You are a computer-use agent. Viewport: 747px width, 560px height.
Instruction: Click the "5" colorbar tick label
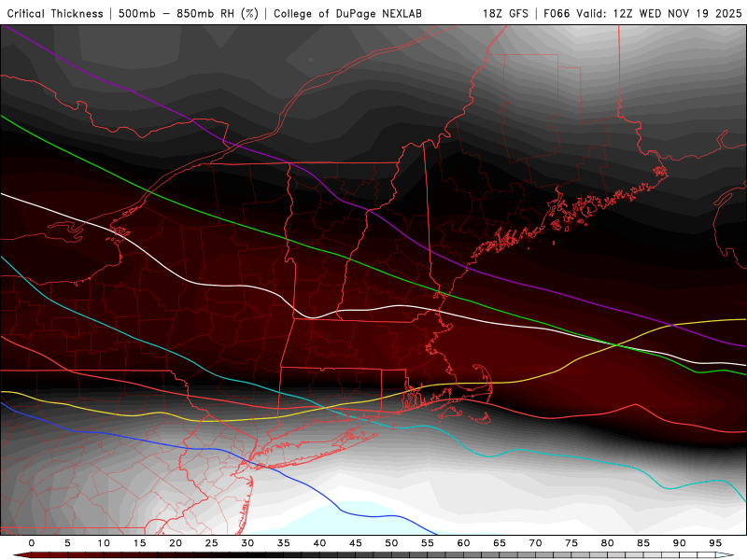[x=67, y=543]
